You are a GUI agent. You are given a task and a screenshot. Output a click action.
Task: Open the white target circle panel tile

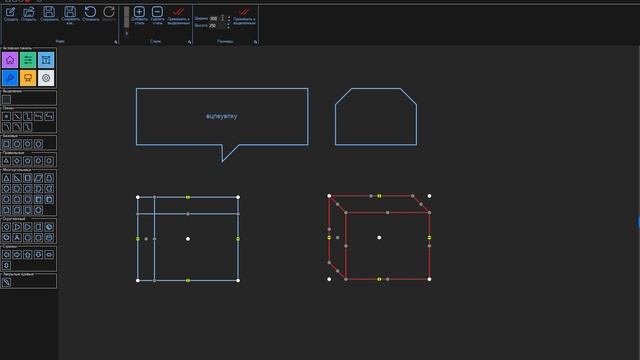(x=46, y=78)
